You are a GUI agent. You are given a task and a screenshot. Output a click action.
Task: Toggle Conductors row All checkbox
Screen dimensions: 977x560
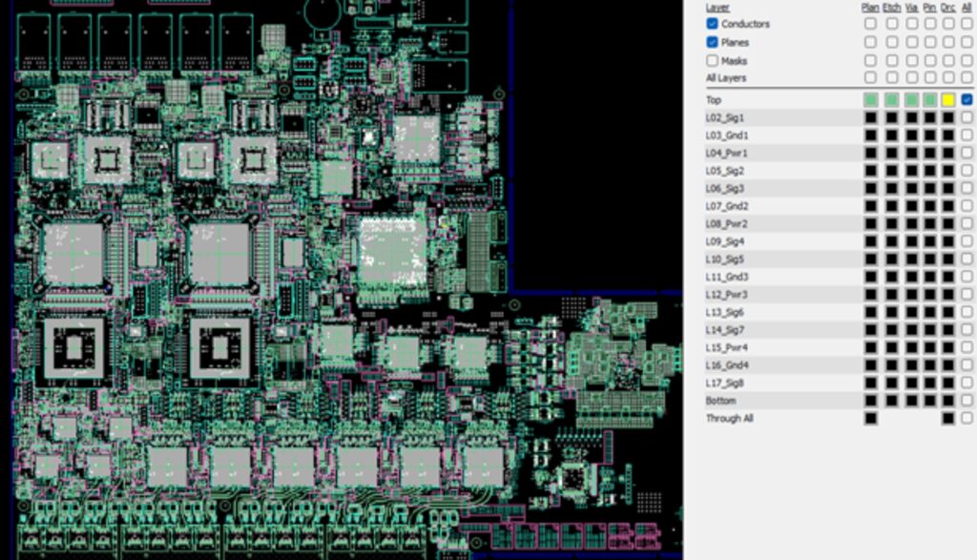click(967, 24)
